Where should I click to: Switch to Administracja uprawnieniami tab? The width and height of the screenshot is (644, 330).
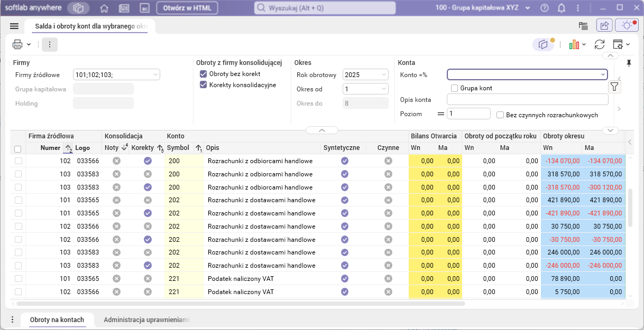point(146,320)
